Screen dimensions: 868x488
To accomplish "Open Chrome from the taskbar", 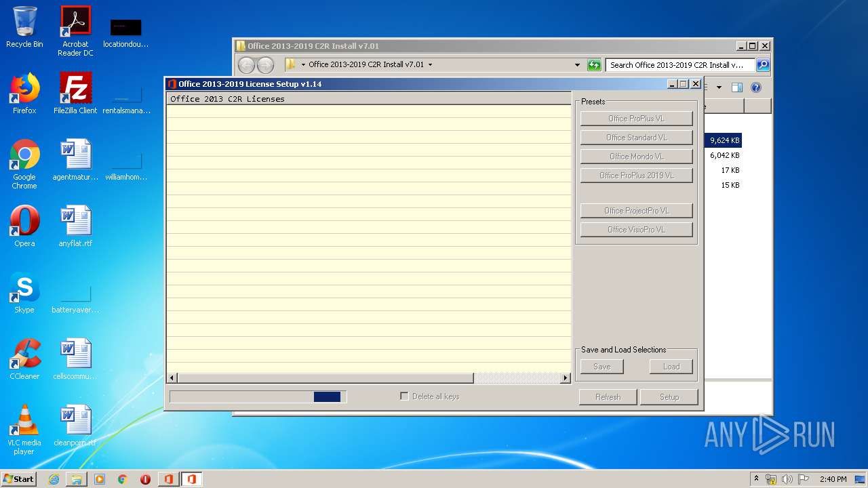I will click(x=123, y=479).
